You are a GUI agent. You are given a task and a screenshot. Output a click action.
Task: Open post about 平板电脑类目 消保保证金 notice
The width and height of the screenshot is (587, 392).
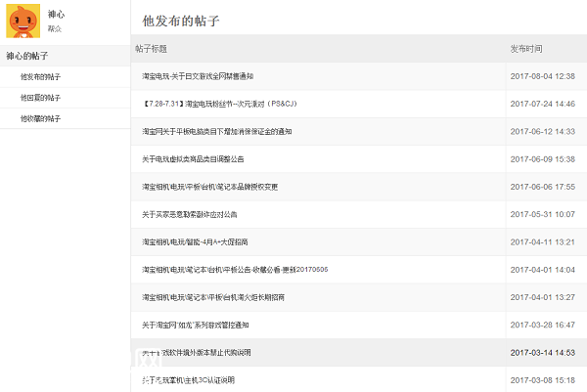(217, 132)
